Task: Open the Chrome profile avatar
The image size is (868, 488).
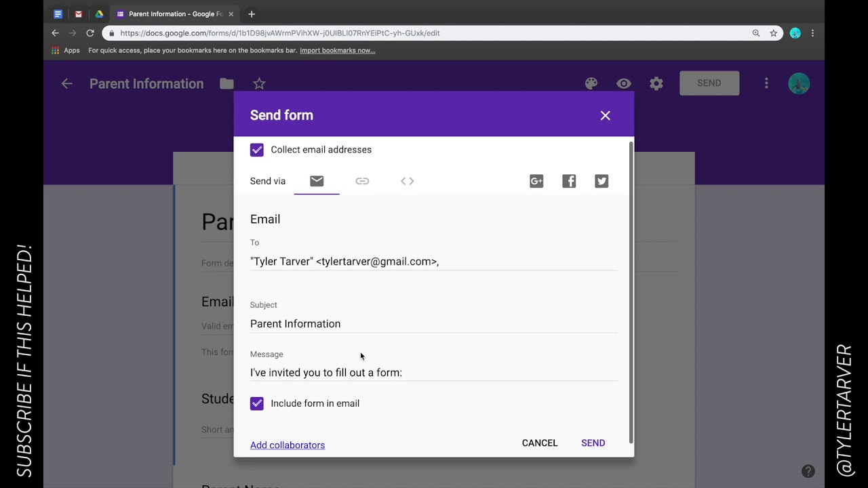Action: coord(795,33)
